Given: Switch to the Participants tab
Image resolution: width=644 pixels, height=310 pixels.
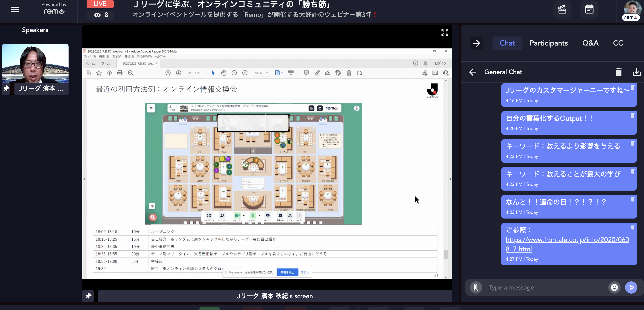Looking at the screenshot, I should coord(548,43).
